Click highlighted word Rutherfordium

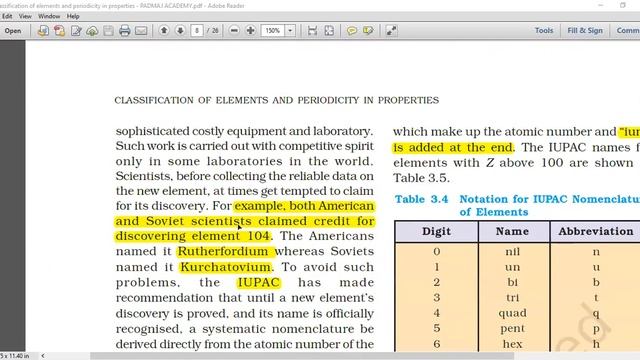coord(223,251)
